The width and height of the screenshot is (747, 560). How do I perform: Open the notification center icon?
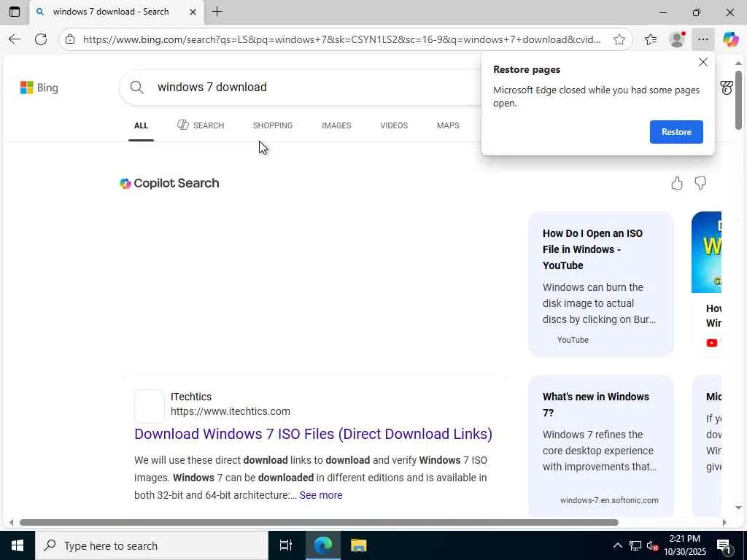(724, 547)
